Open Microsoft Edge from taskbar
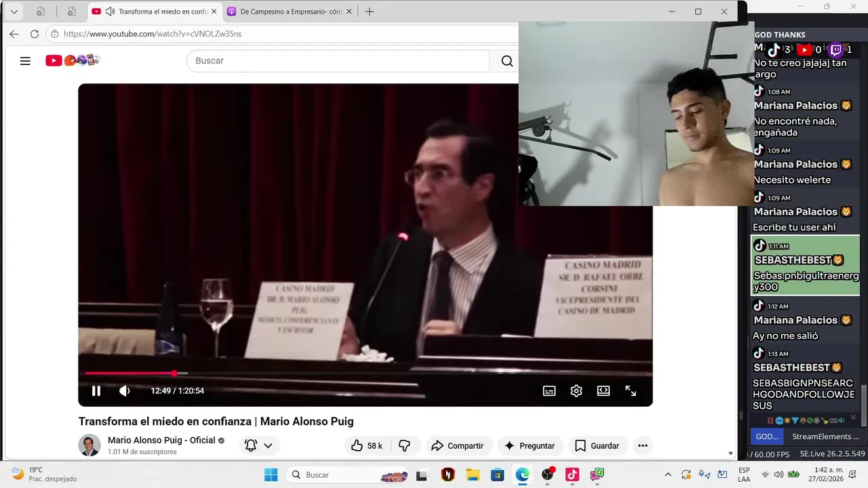 click(522, 474)
